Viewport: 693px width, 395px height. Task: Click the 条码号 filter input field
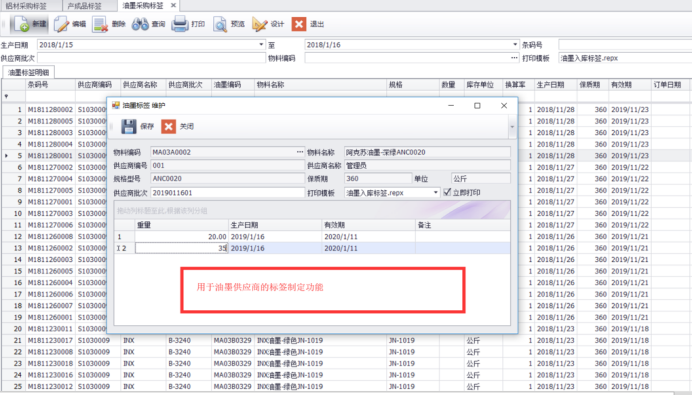click(625, 45)
